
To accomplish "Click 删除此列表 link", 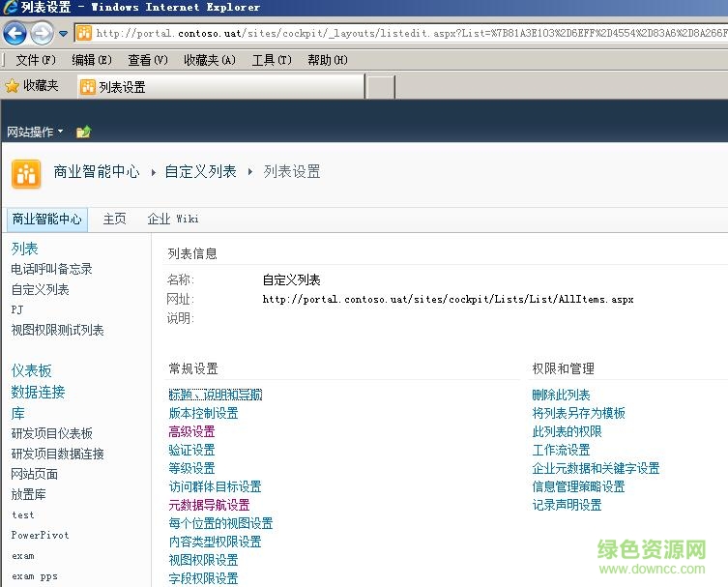I will click(x=561, y=395).
